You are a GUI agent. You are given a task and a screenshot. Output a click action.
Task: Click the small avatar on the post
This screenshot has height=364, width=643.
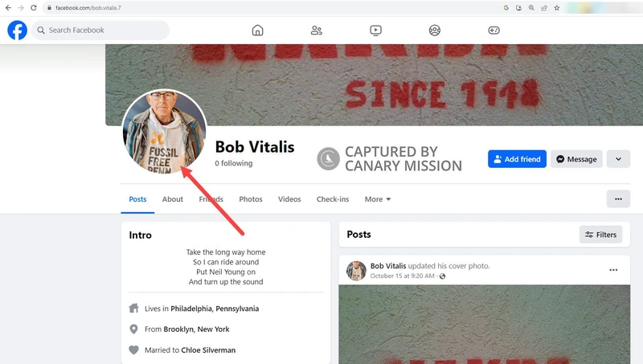(x=356, y=271)
